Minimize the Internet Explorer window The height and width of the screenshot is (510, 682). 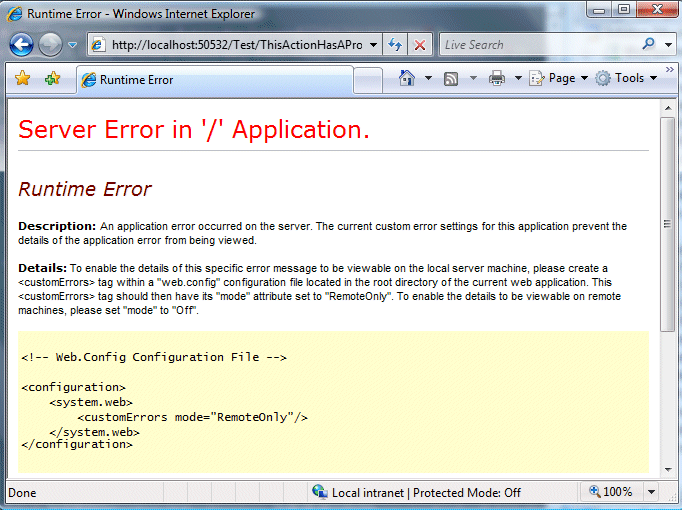pyautogui.click(x=599, y=9)
